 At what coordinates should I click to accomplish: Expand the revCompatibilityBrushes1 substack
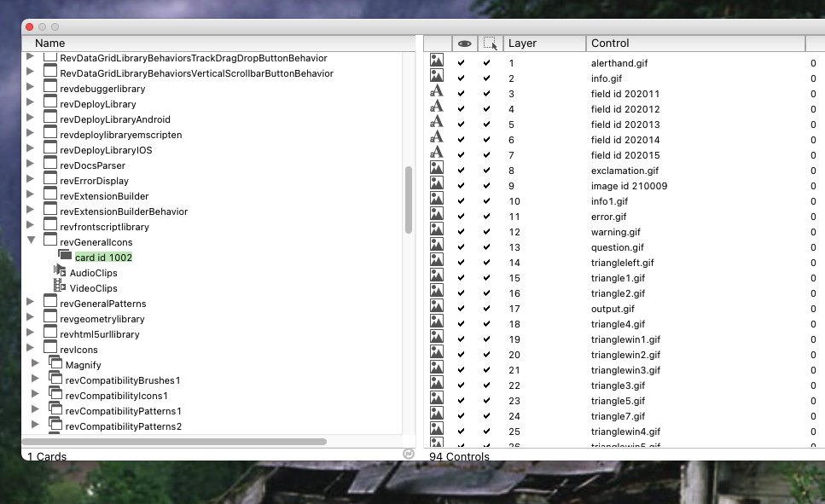[36, 379]
